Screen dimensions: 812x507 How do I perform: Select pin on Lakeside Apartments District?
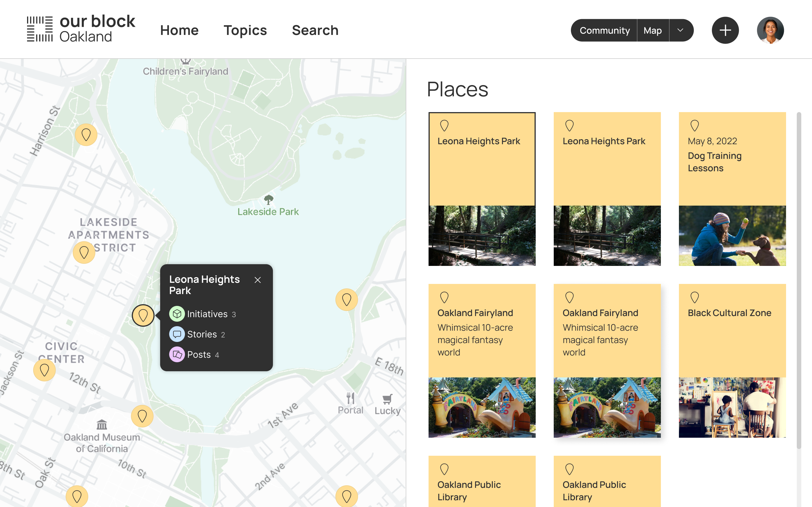click(84, 252)
